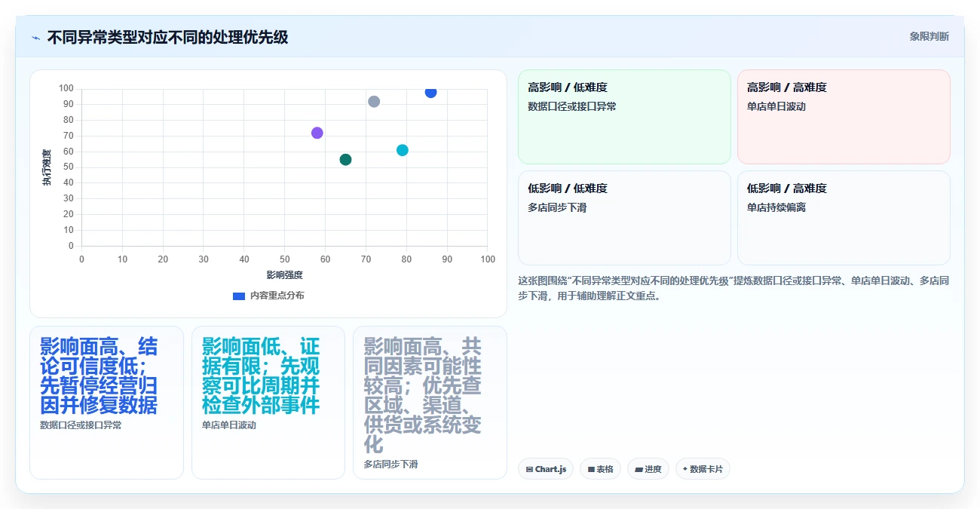The height and width of the screenshot is (509, 980).
Task: Select the blue scatter point near 100
Action: tap(430, 92)
